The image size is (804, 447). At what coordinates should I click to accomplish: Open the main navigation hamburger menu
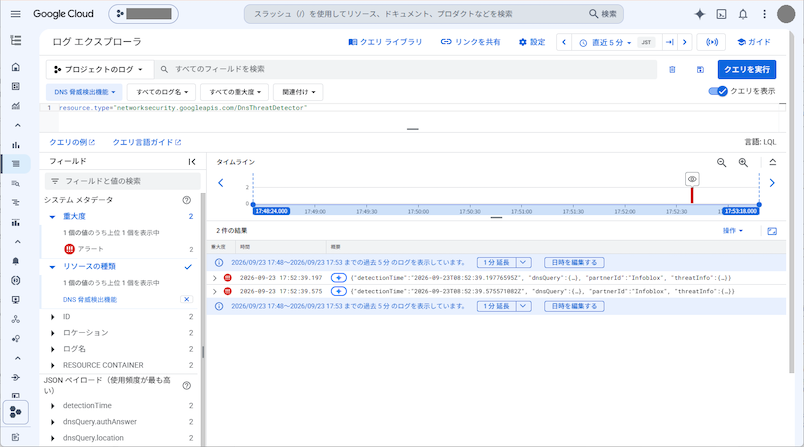(15, 14)
